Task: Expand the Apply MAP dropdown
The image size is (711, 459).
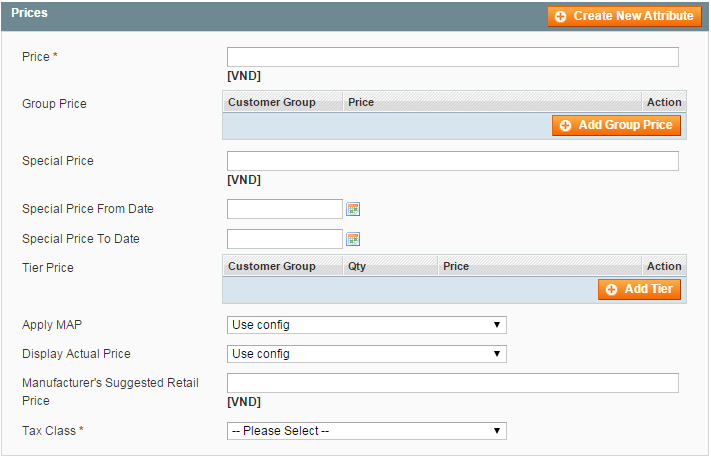Action: (366, 325)
